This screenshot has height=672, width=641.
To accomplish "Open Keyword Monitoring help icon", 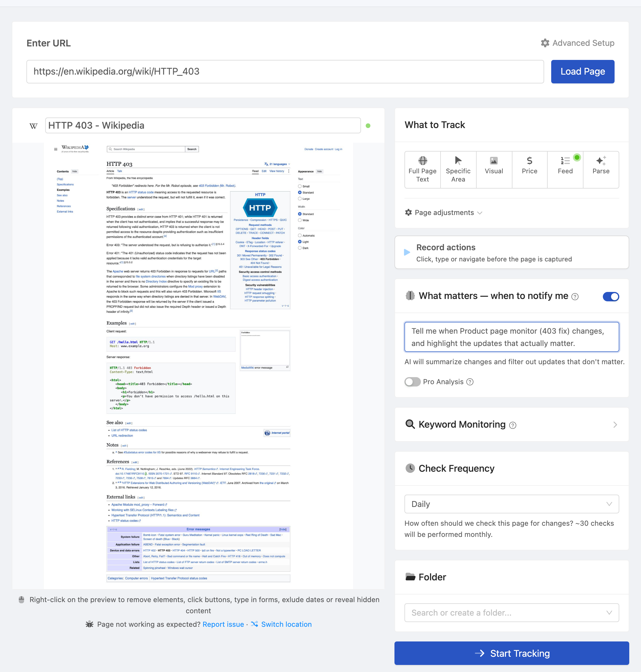I will [512, 425].
